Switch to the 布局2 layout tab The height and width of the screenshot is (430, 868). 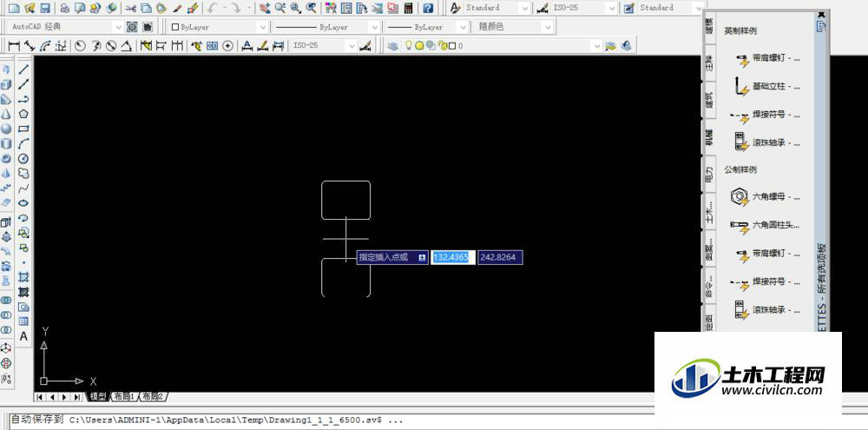tap(153, 397)
